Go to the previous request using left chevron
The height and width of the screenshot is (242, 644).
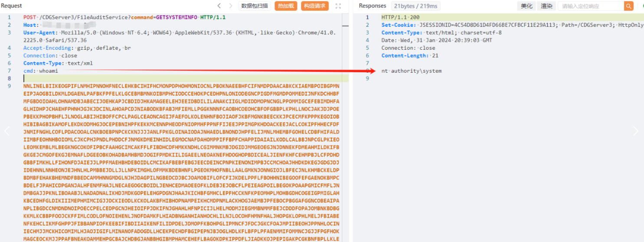click(219, 6)
